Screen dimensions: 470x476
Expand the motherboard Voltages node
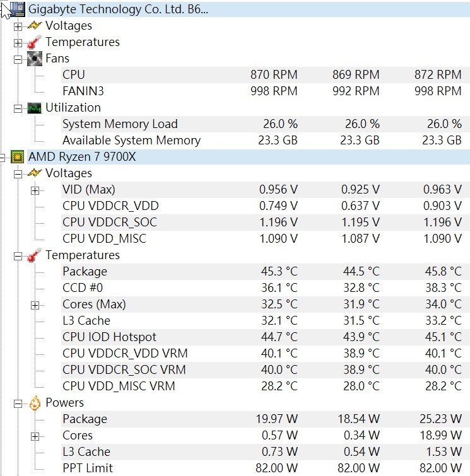pyautogui.click(x=18, y=26)
